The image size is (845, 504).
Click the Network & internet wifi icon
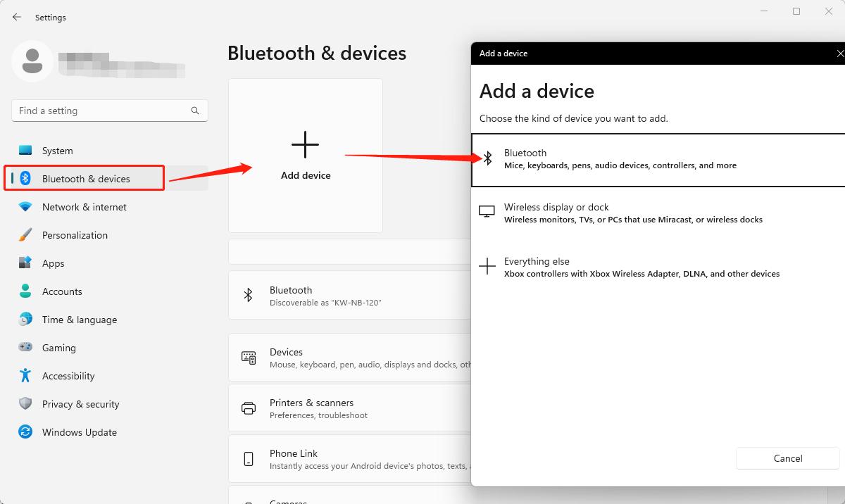click(25, 207)
